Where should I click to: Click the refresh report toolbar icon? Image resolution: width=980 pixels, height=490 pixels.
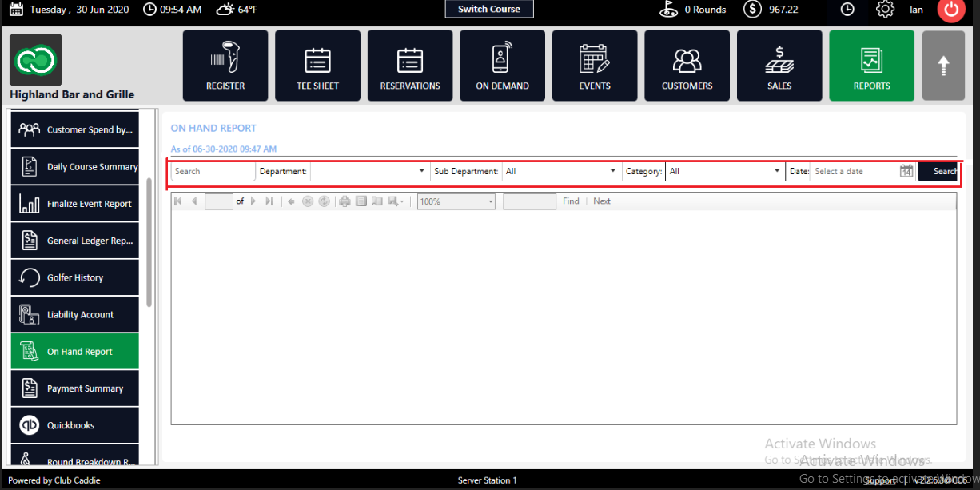324,201
